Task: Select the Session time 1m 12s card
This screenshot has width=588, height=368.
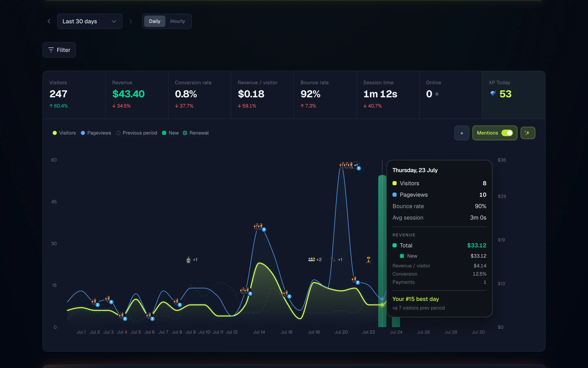Action: point(388,95)
